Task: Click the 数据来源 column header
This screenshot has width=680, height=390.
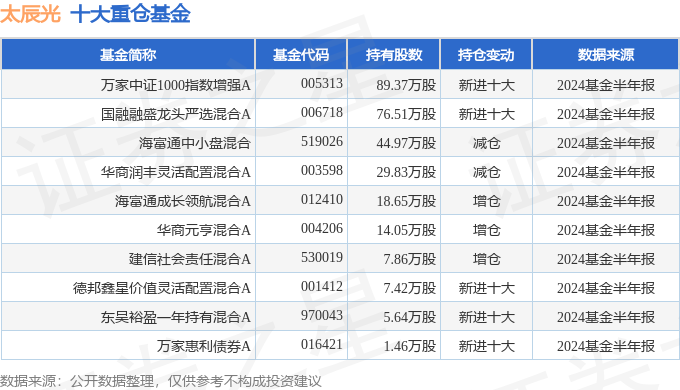Action: click(x=605, y=55)
